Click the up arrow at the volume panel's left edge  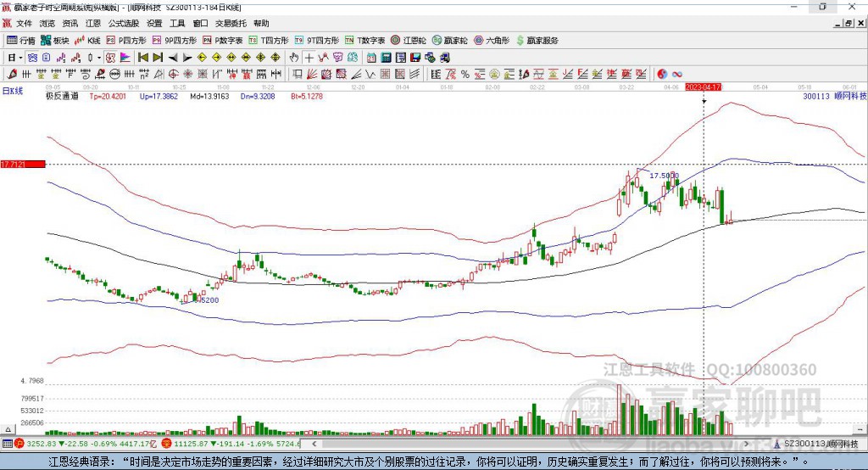pyautogui.click(x=8, y=429)
